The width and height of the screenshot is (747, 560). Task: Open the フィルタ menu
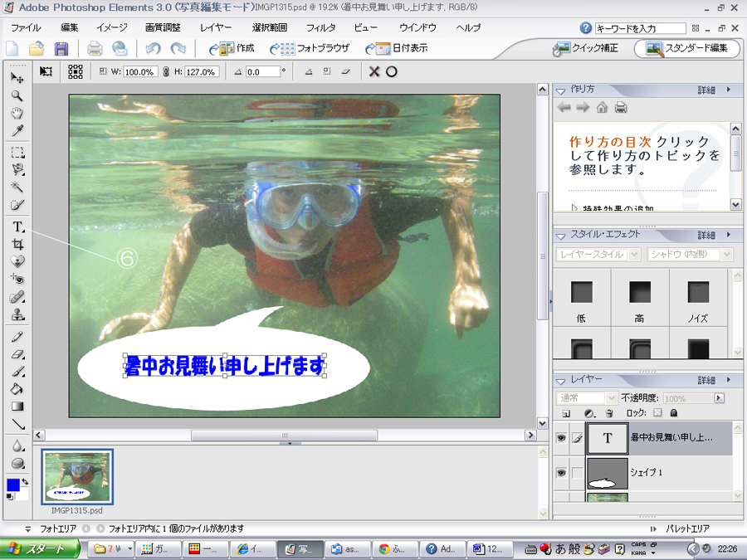pos(320,27)
